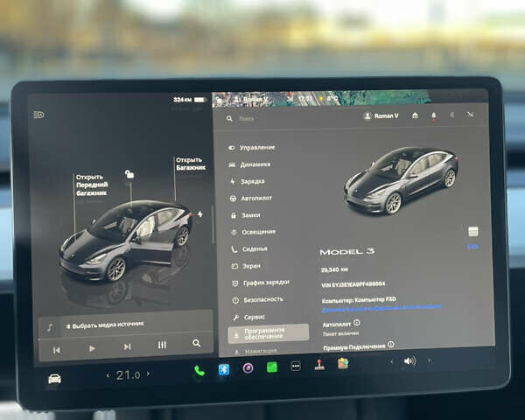Click the HomeLink garage icon
525x420 pixels.
tap(415, 115)
